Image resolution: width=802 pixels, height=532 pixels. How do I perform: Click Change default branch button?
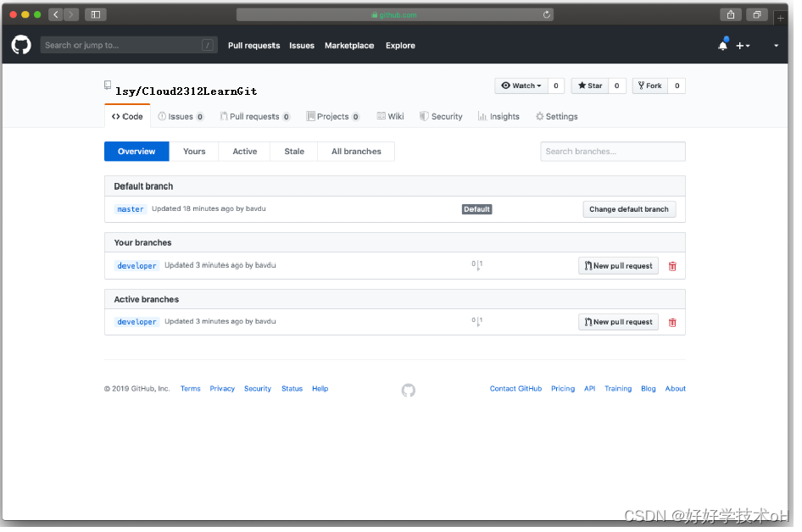pos(629,209)
